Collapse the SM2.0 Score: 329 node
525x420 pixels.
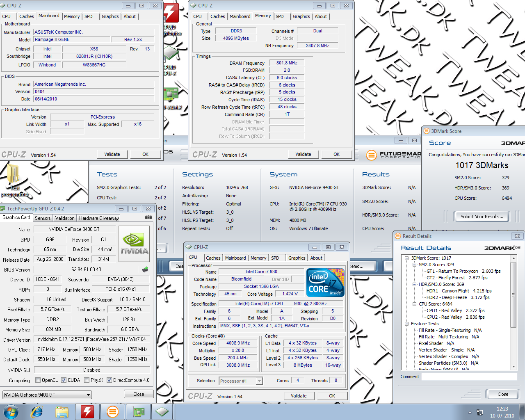[x=414, y=265]
